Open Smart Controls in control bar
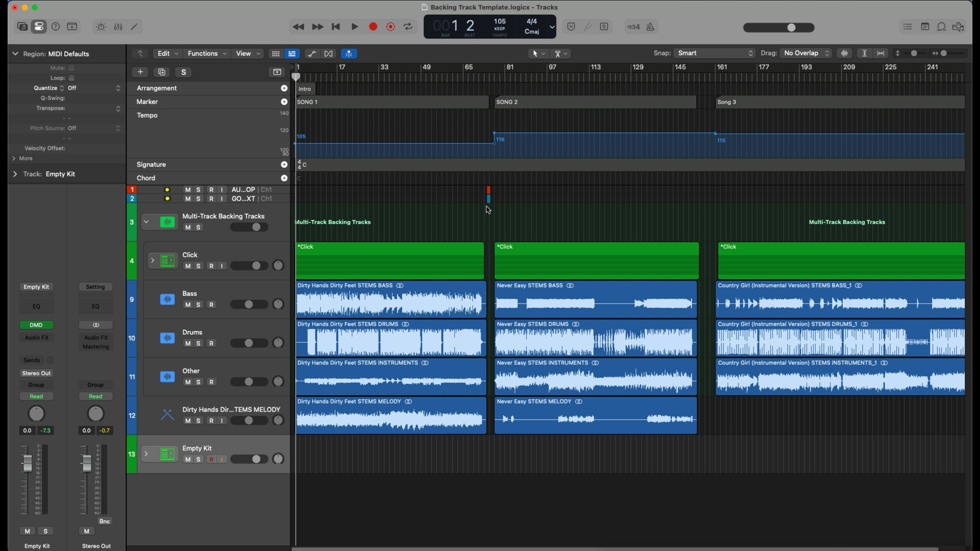 101,27
